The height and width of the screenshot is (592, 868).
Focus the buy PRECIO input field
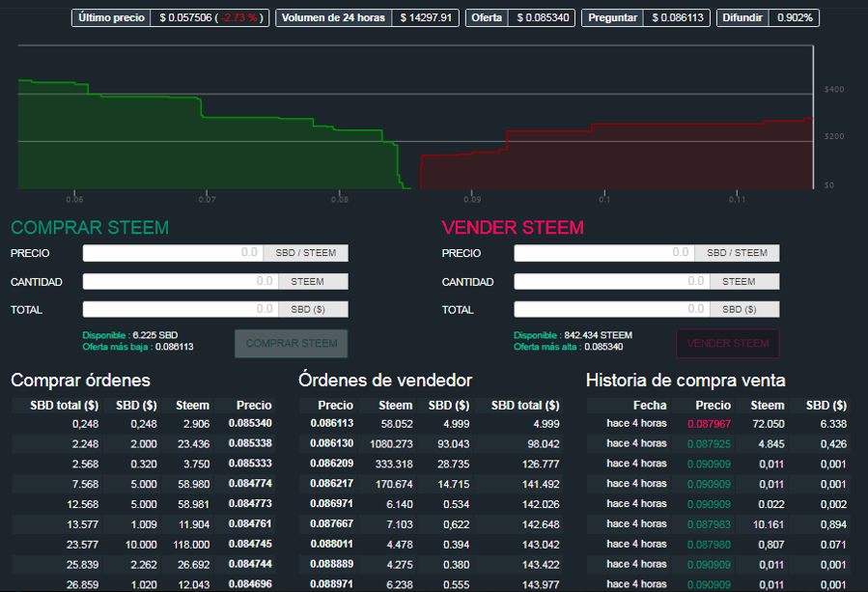point(173,253)
